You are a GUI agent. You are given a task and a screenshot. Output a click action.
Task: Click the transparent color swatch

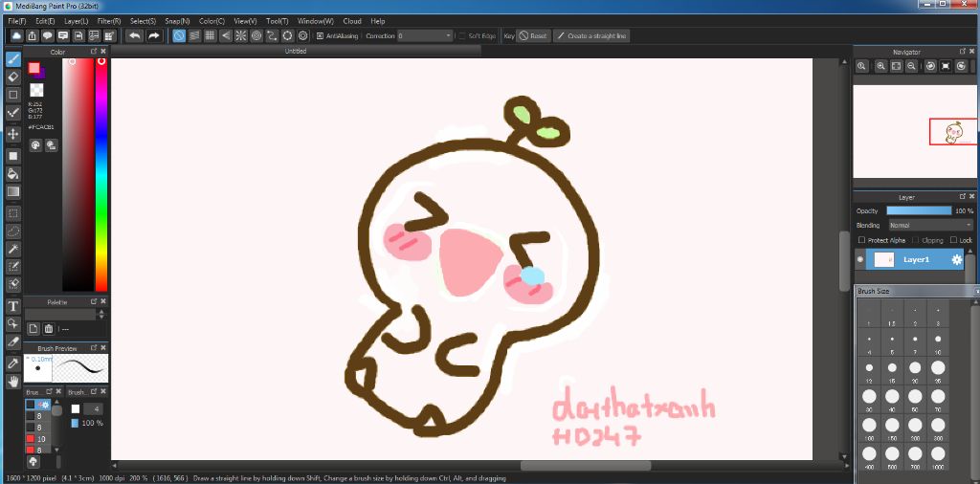(36, 91)
